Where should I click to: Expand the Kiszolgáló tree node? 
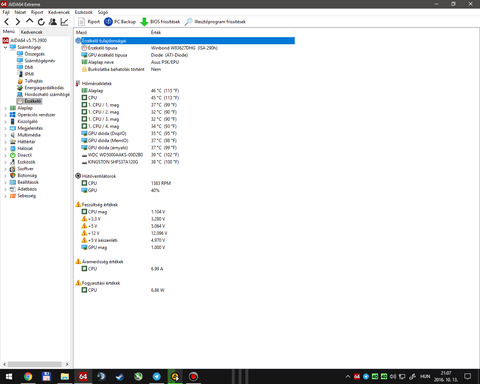tap(5, 122)
